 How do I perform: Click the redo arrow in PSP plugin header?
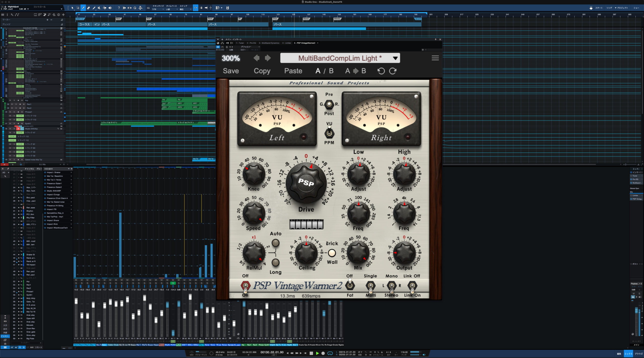tap(393, 71)
